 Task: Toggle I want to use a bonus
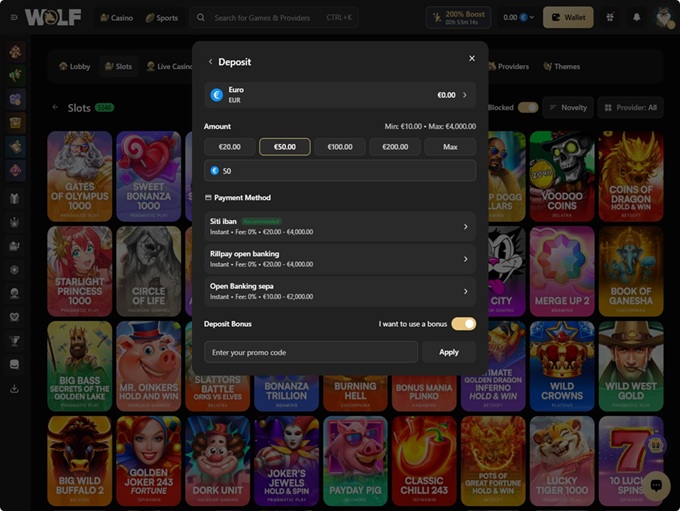tap(464, 324)
